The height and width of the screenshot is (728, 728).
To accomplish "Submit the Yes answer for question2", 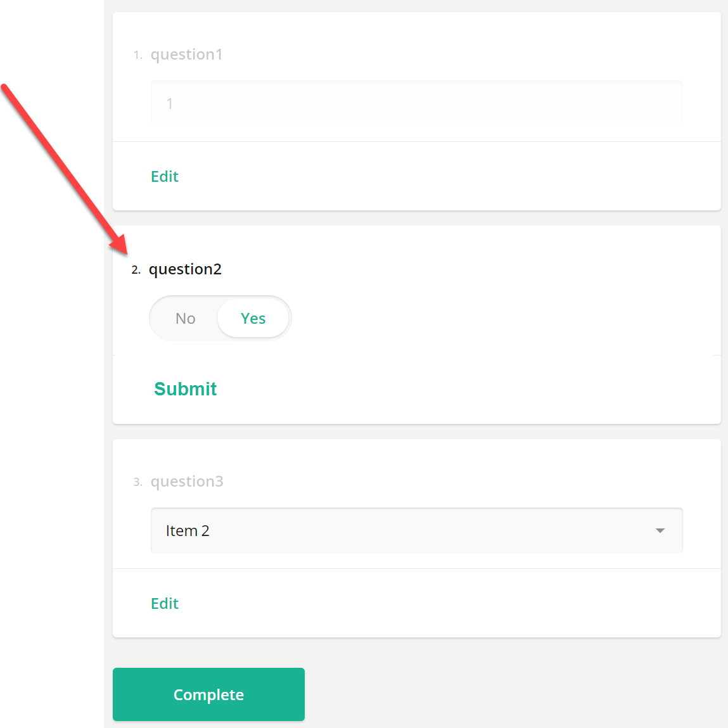I will (x=185, y=388).
